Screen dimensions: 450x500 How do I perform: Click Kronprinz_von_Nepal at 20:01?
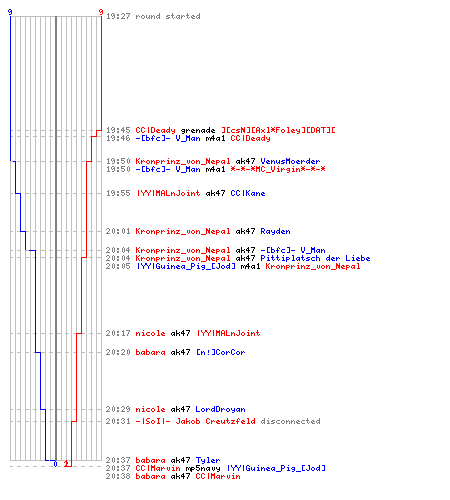[x=183, y=231]
